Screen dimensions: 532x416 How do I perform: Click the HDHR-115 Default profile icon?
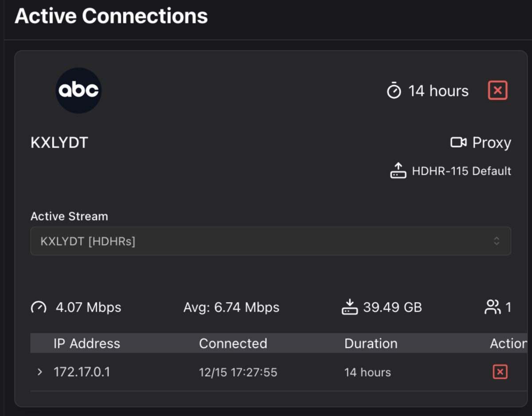pos(398,171)
